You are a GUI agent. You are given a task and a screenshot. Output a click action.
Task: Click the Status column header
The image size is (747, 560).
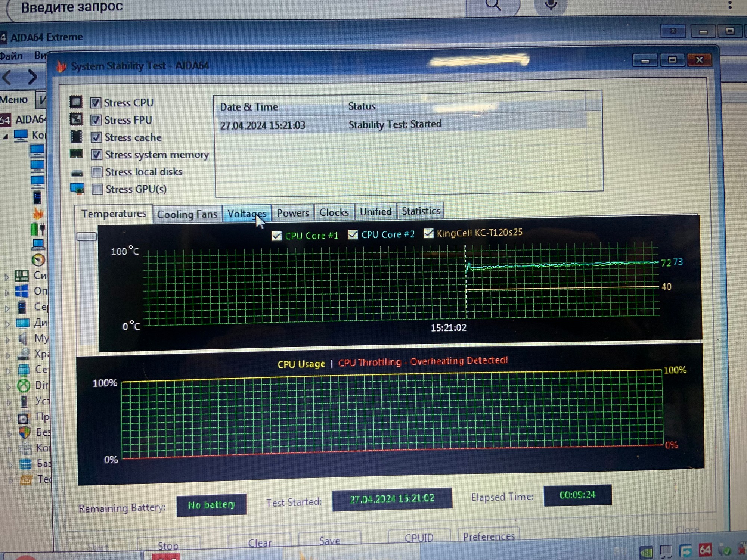464,106
